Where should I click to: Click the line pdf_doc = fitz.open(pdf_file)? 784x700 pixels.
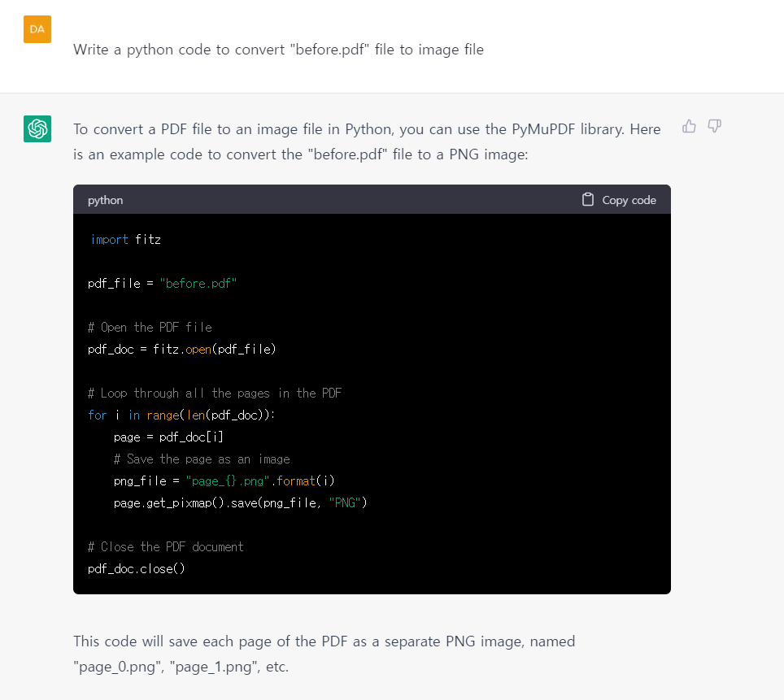point(182,349)
